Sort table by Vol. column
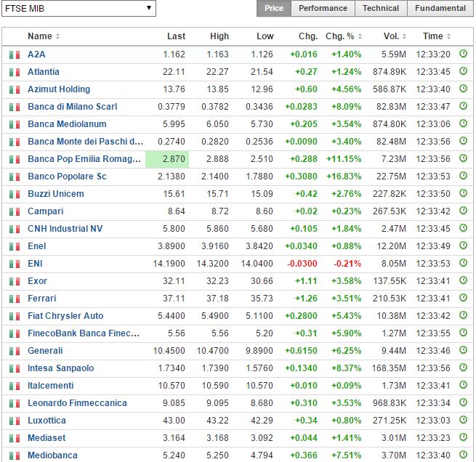 coord(395,36)
